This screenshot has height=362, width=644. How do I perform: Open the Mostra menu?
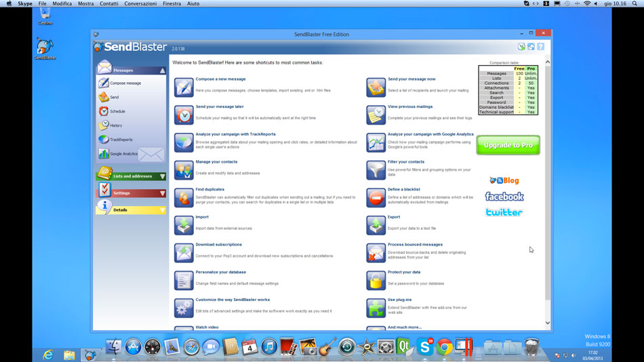[86, 3]
